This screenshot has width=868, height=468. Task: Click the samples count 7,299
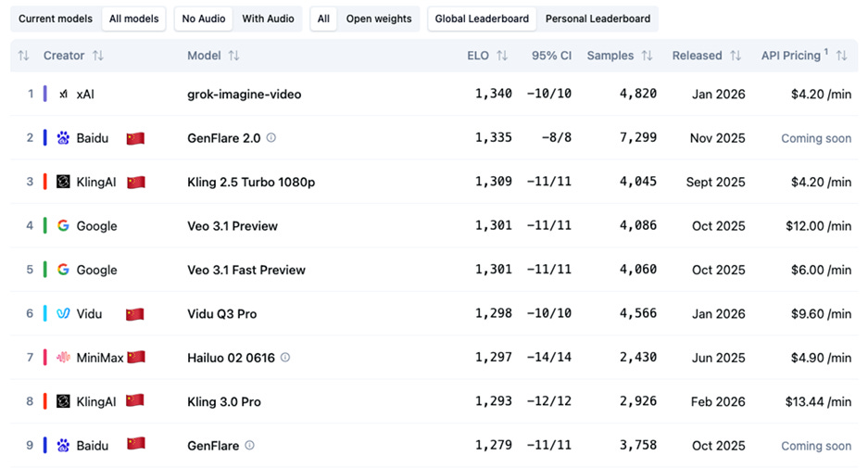[637, 137]
